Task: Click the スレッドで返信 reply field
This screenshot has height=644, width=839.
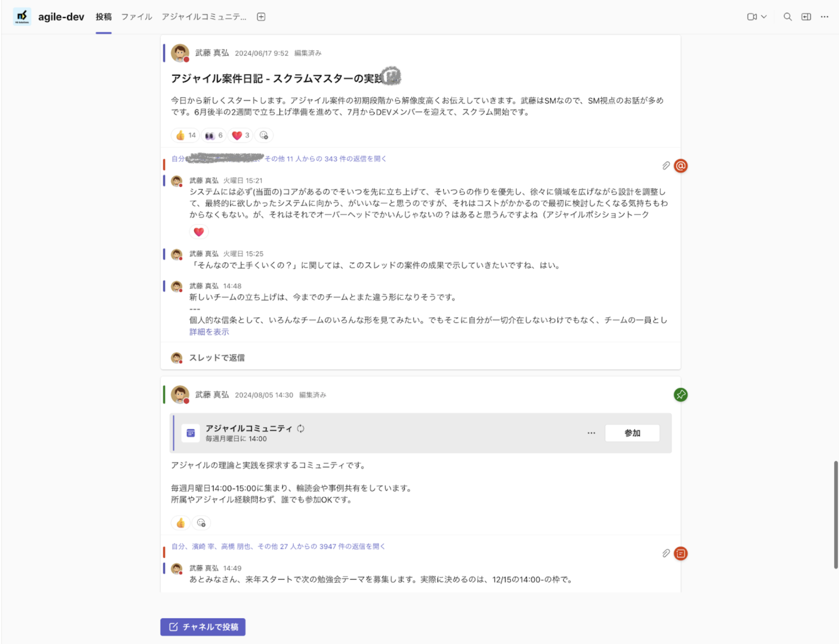Action: [x=217, y=358]
